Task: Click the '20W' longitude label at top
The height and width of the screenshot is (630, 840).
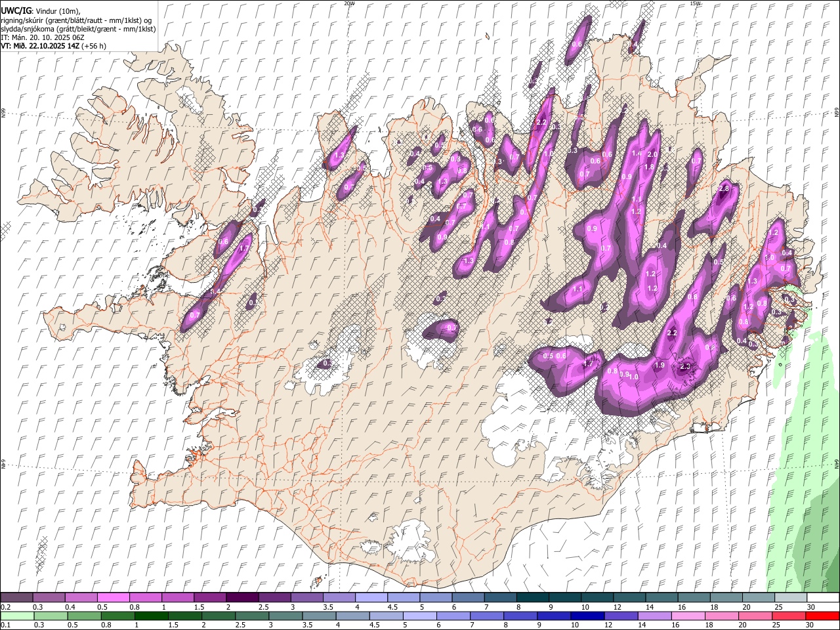Action: (349, 3)
